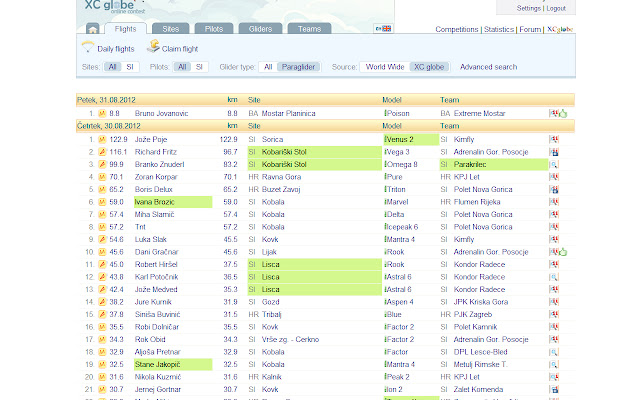The image size is (640, 400).
Task: Open the home icon tab
Action: pyautogui.click(x=93, y=29)
